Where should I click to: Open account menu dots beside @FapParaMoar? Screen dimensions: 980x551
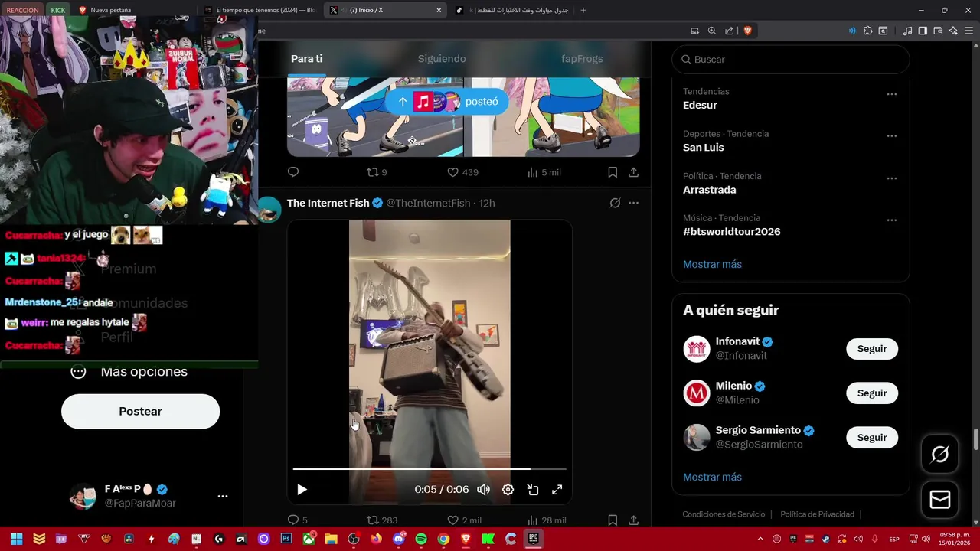point(223,496)
